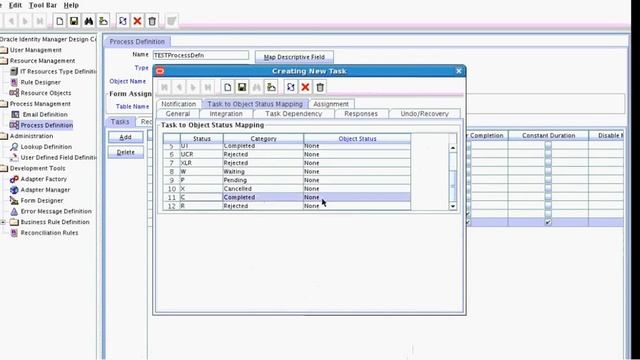Image resolution: width=640 pixels, height=360 pixels.
Task: Toggle checked Constant Duration checkbox in highlighted row
Action: coord(548,222)
